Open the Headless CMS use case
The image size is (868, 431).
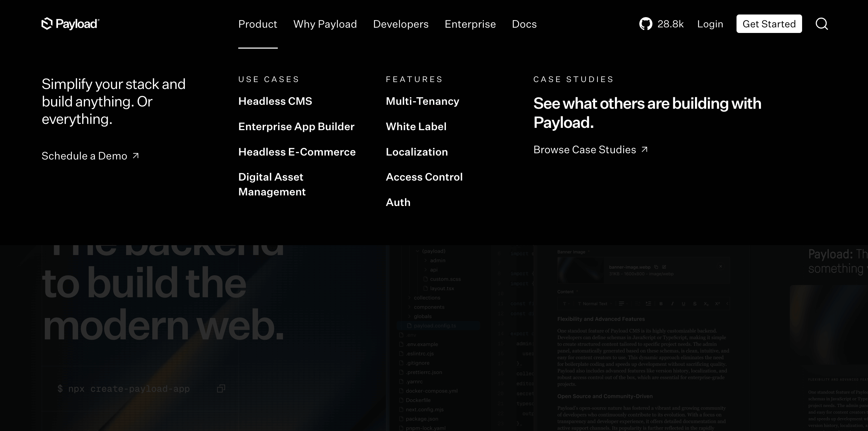275,101
